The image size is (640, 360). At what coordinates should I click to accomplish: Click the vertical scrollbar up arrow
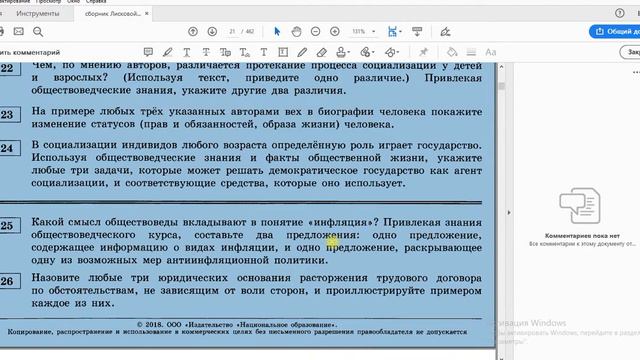click(501, 67)
